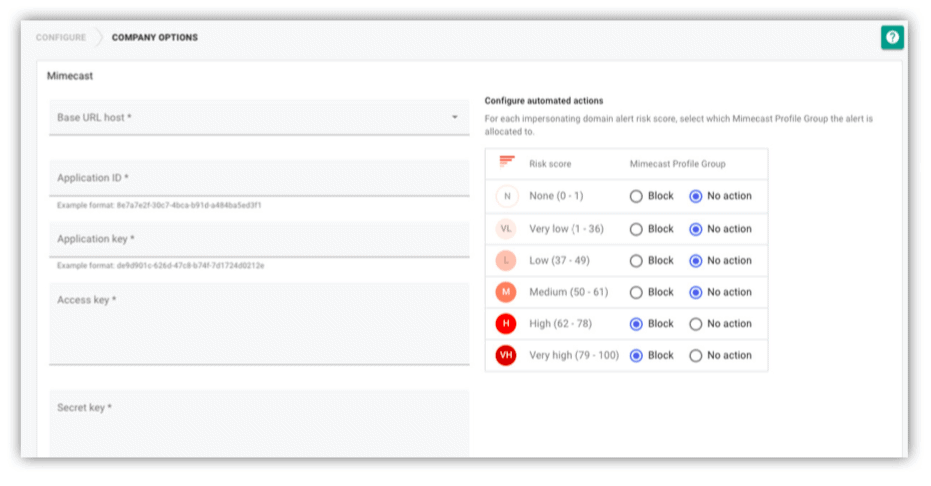Image resolution: width=931 pixels, height=486 pixels.
Task: Select No action for Very high (79 - 100)
Action: pos(695,355)
